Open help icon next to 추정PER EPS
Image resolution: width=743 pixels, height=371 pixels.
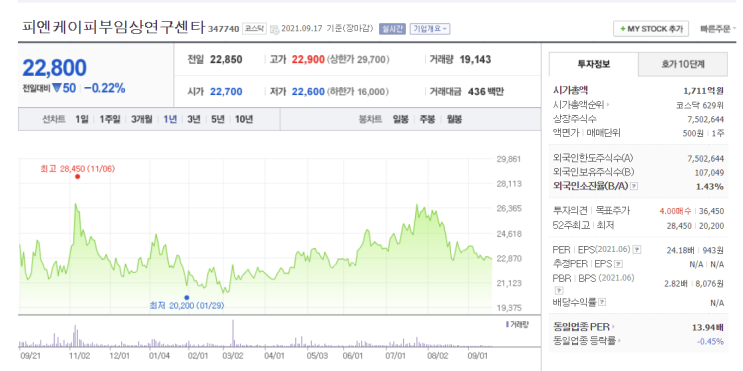tap(618, 264)
